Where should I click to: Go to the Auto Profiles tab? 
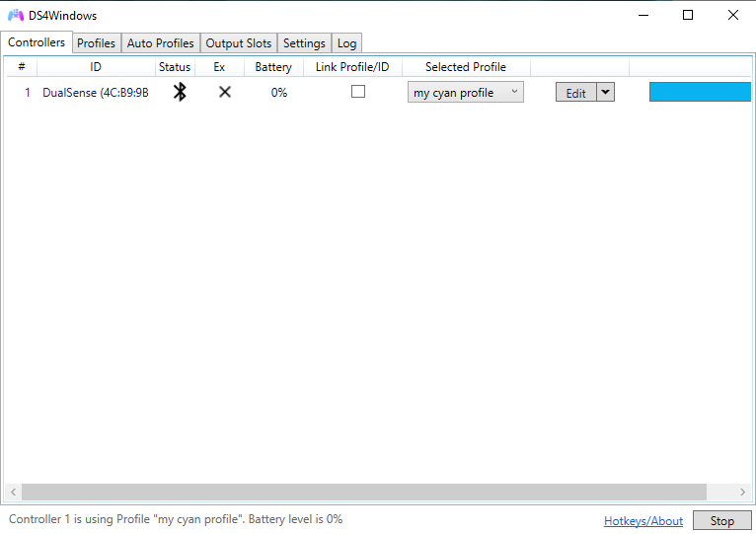point(161,43)
